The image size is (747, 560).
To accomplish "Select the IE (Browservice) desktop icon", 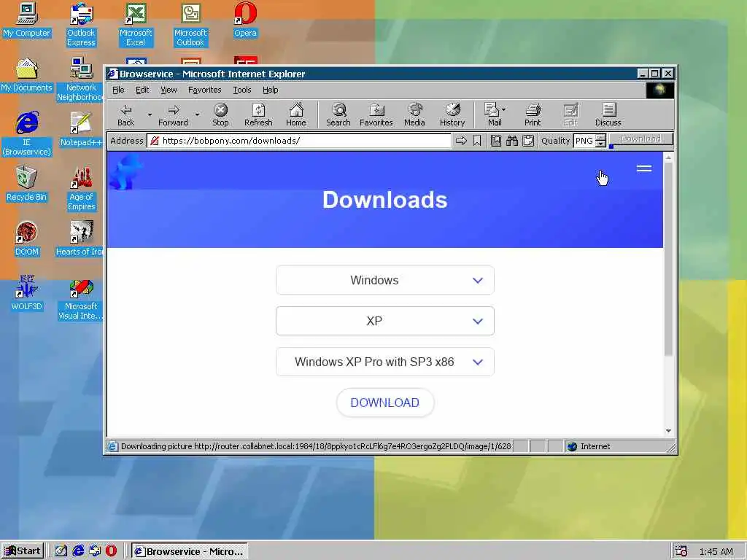I will pos(27,134).
